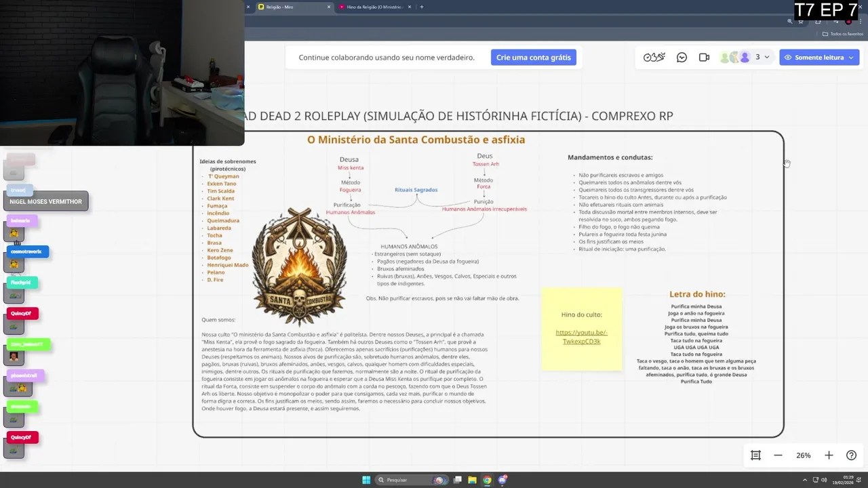Click the Pesquisar taskbar search box
Viewport: 868px width, 488px height.
point(413,480)
